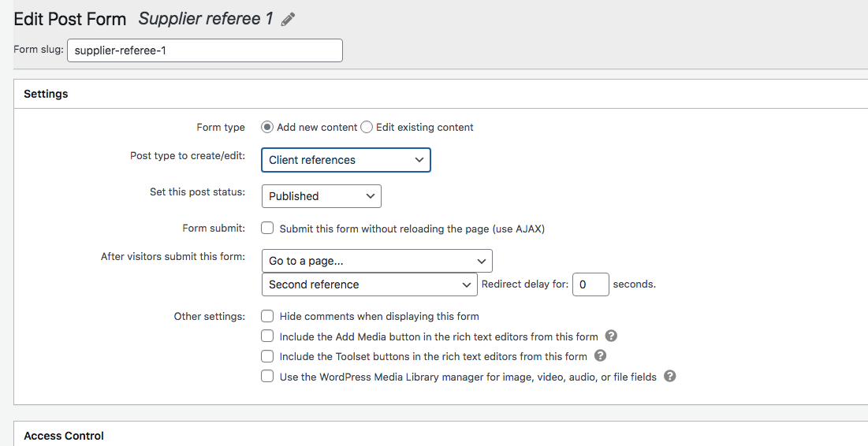Click the Set this post status label
Viewport: 868px width, 446px height.
coord(197,192)
